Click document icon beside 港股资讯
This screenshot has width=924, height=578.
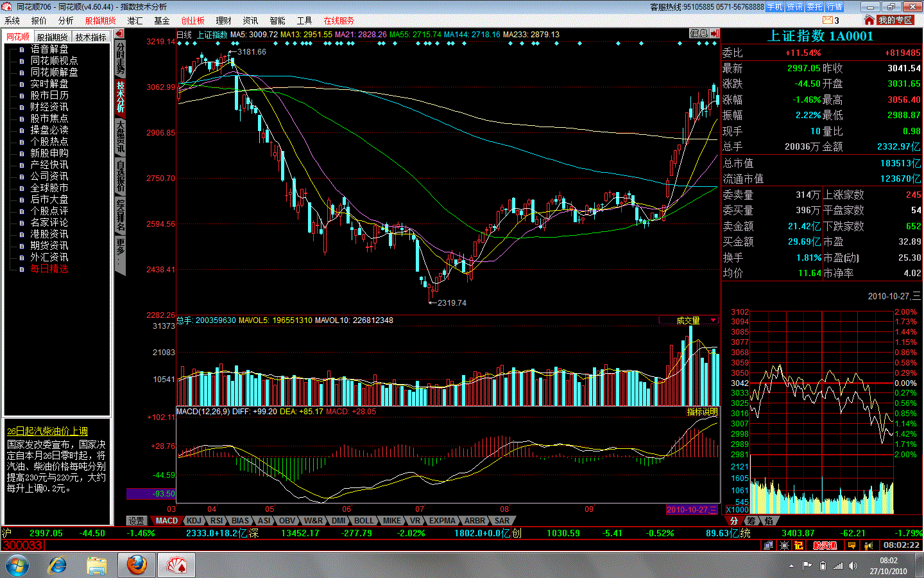coord(21,234)
